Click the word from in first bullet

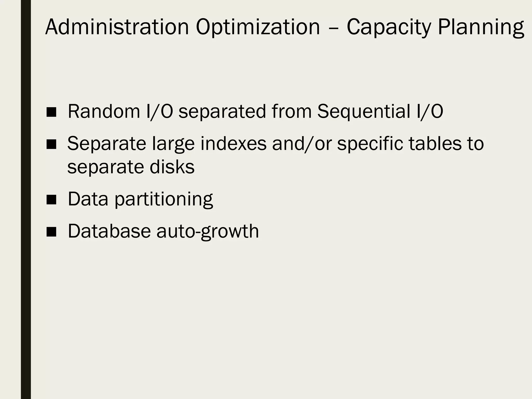(x=291, y=112)
